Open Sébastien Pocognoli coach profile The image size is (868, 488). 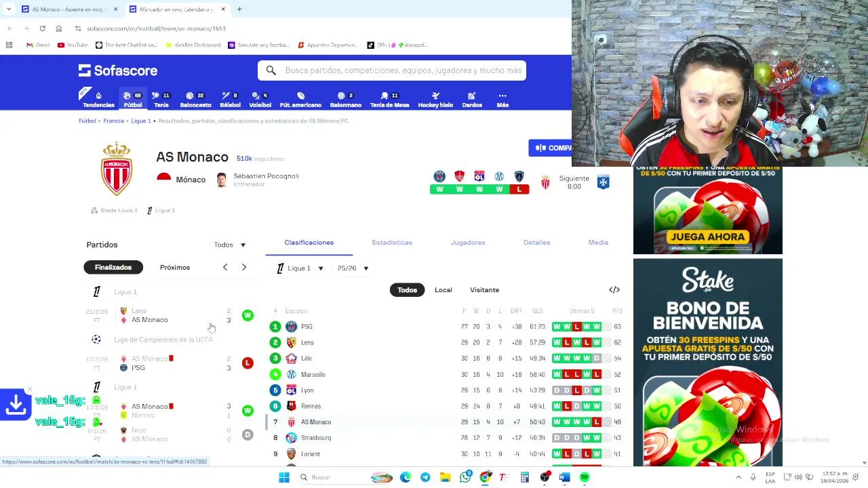click(257, 180)
